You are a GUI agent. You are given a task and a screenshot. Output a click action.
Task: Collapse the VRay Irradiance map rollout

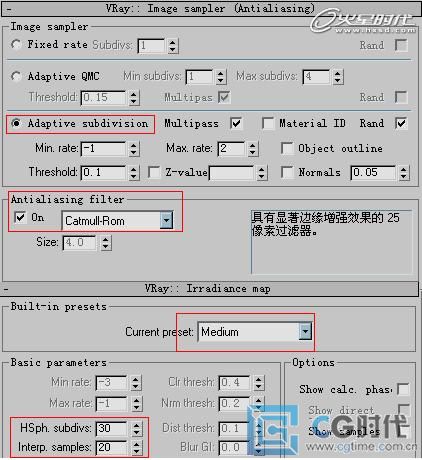click(x=6, y=289)
